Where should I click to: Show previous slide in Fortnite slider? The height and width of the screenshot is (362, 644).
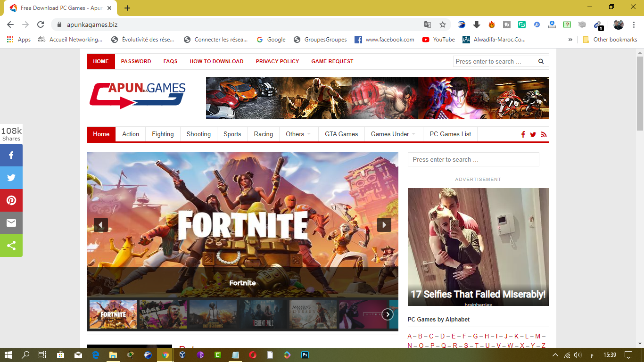101,225
